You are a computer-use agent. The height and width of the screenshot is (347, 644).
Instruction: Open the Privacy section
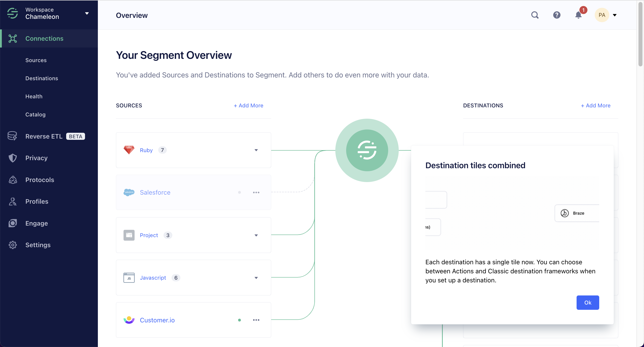[36, 158]
